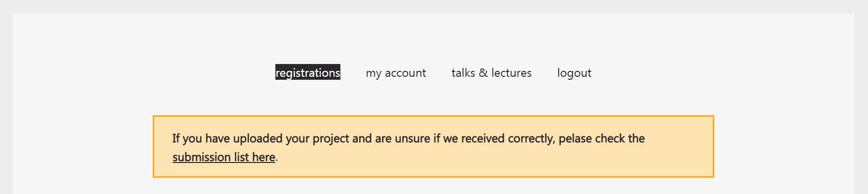
Task: Click the word 'account' in navigation
Action: (405, 73)
